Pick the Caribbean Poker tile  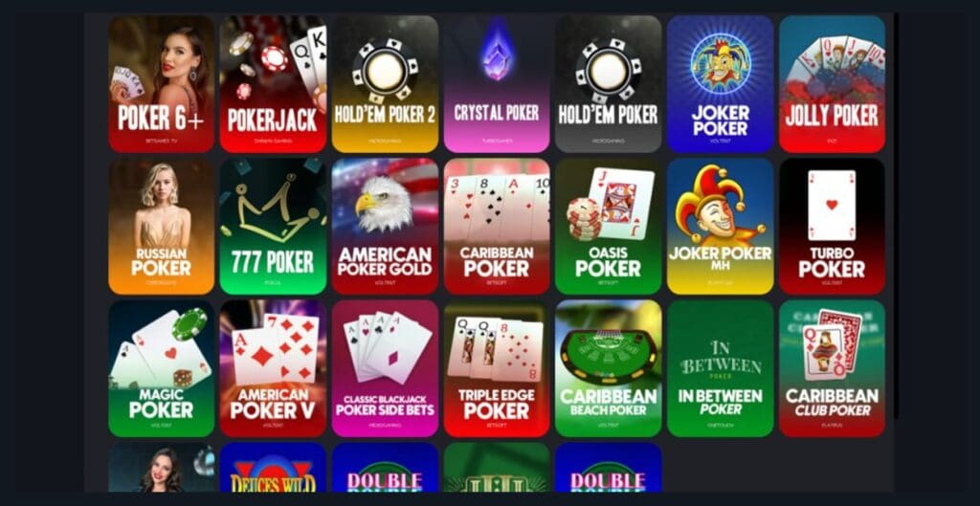click(497, 226)
